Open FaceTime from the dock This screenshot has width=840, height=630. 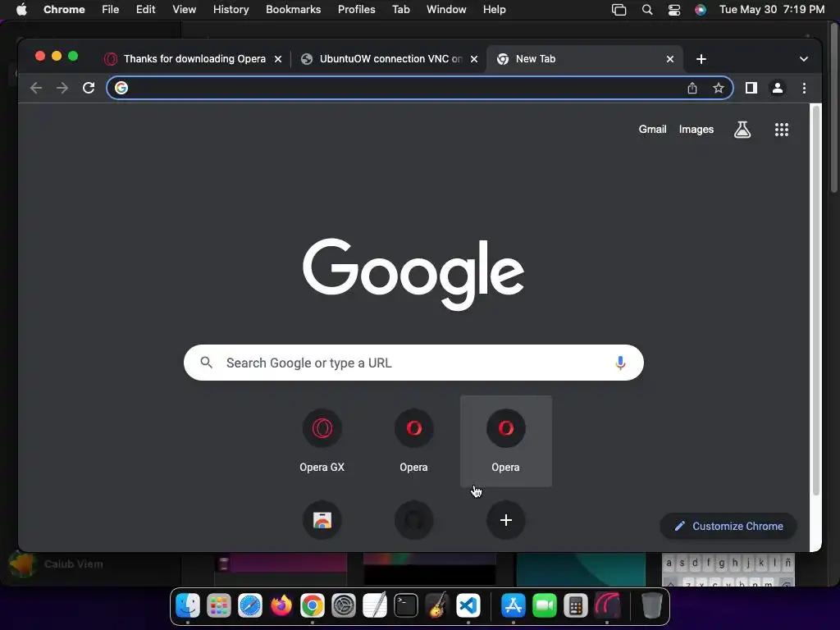tap(545, 606)
